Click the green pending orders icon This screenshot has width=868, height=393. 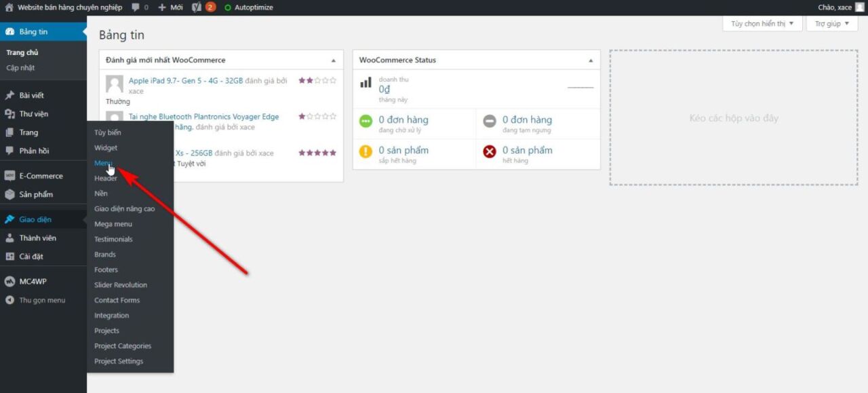[x=366, y=121]
